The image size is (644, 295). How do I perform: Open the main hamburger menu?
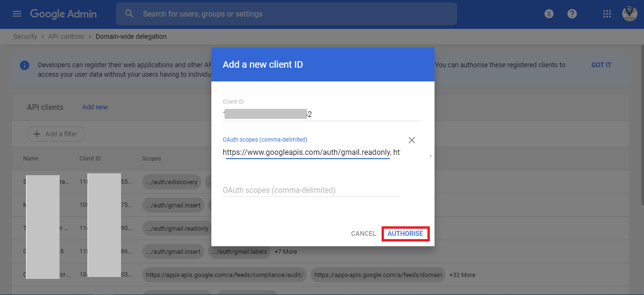point(17,14)
